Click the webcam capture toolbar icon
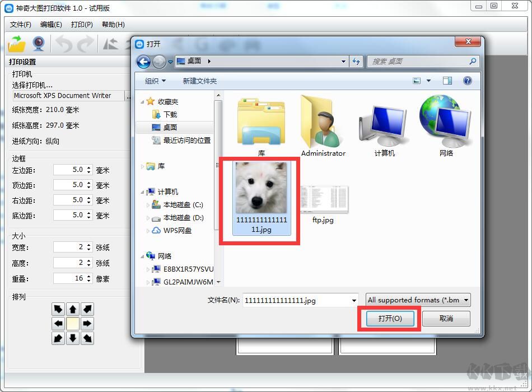The width and height of the screenshot is (532, 392). 38,43
